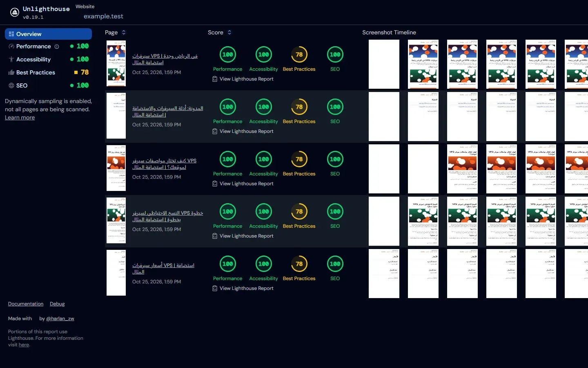This screenshot has height=368, width=588.
Task: Click the SEO globe icon in sidebar
Action: [x=11, y=85]
